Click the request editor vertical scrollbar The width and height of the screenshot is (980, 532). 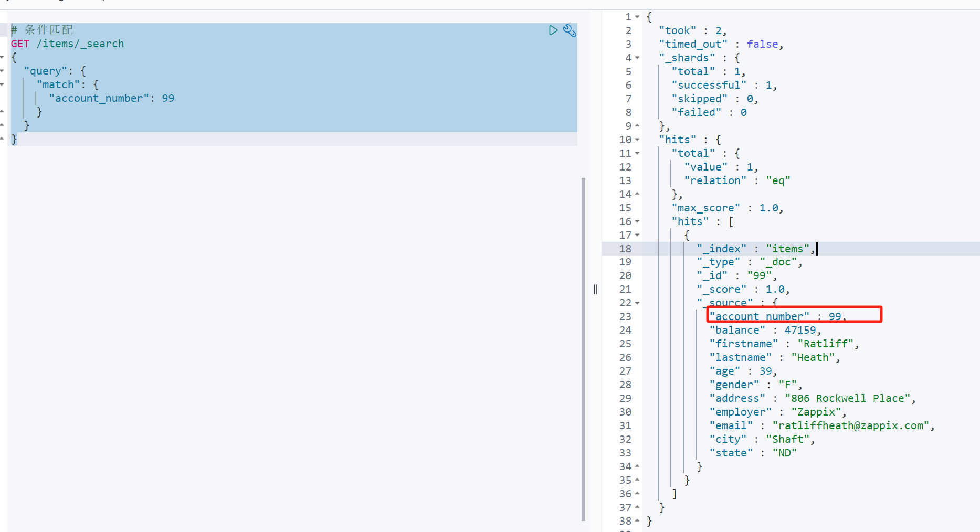(x=583, y=349)
